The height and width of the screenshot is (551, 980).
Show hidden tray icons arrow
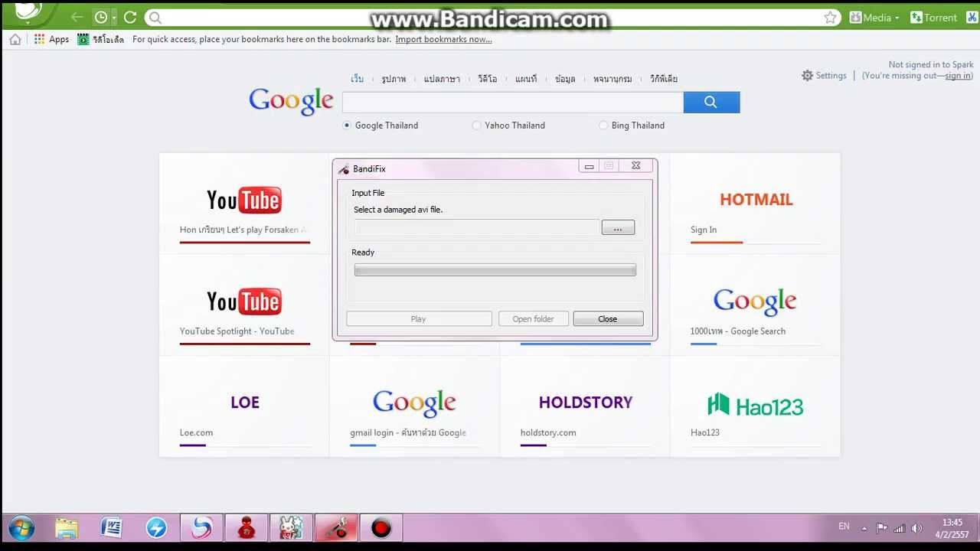click(x=864, y=528)
